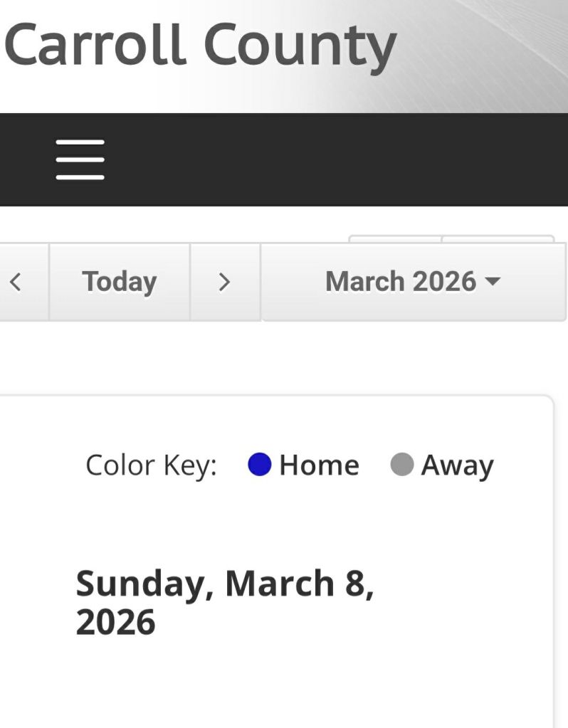
Task: Click the empty area below the date heading
Action: coord(285,683)
